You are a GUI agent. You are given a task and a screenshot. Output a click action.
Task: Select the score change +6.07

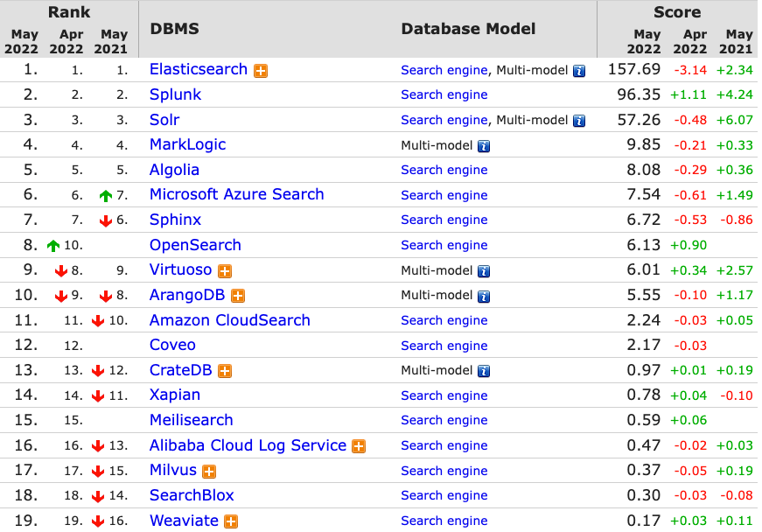pyautogui.click(x=734, y=121)
